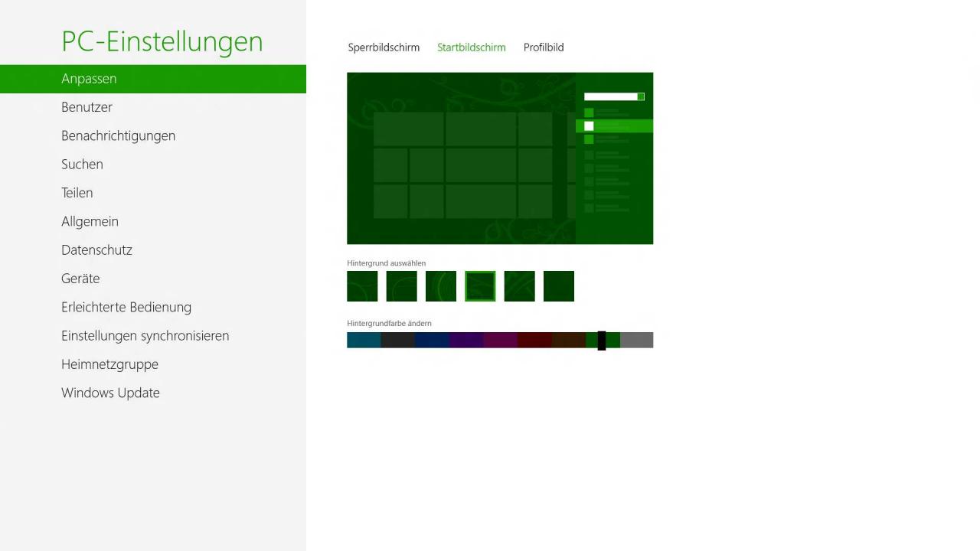Select the Anpassen category
This screenshot has width=980, height=551.
pos(153,79)
